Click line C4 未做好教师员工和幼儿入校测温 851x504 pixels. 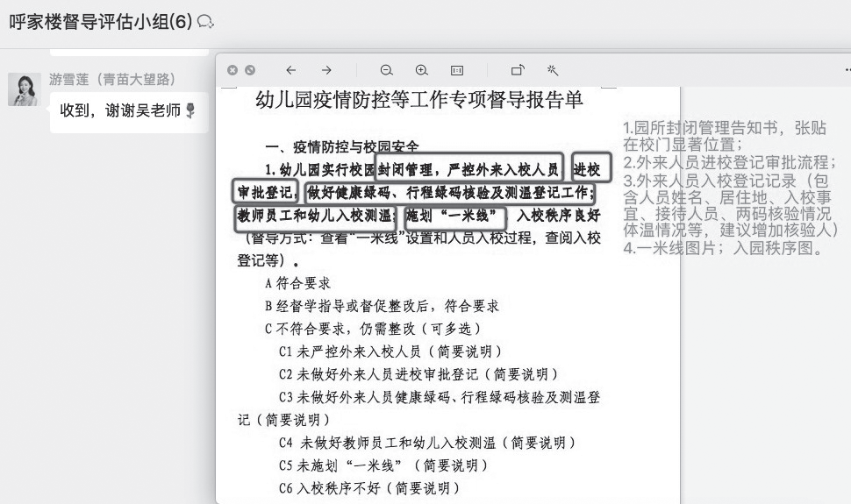coord(427,443)
